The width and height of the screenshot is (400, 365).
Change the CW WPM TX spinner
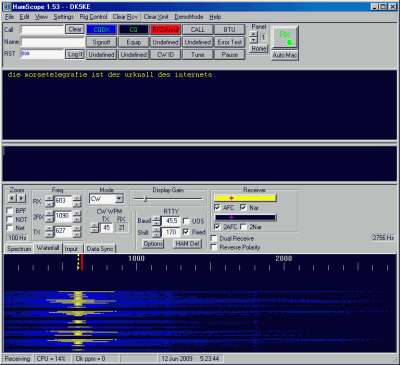click(x=95, y=228)
